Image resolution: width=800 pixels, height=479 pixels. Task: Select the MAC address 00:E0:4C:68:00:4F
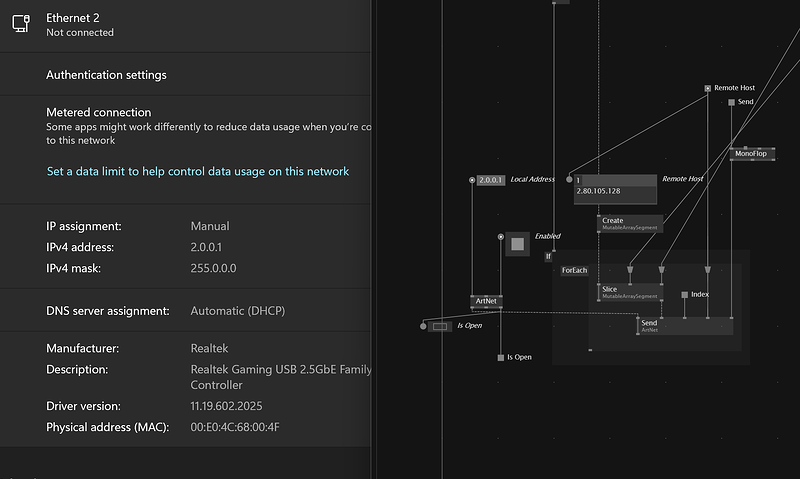click(235, 427)
